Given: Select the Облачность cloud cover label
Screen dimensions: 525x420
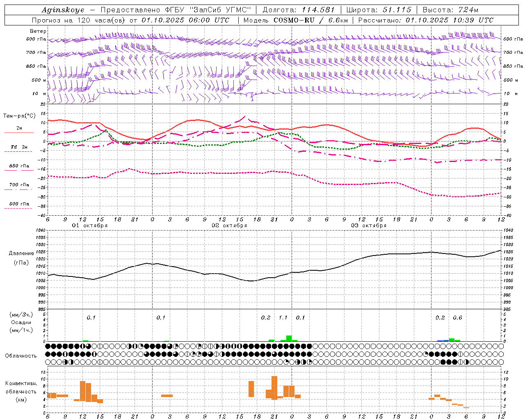Looking at the screenshot, I should [21, 356].
